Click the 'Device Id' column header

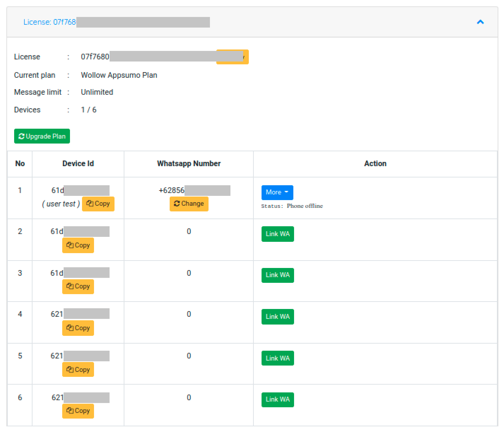click(78, 163)
